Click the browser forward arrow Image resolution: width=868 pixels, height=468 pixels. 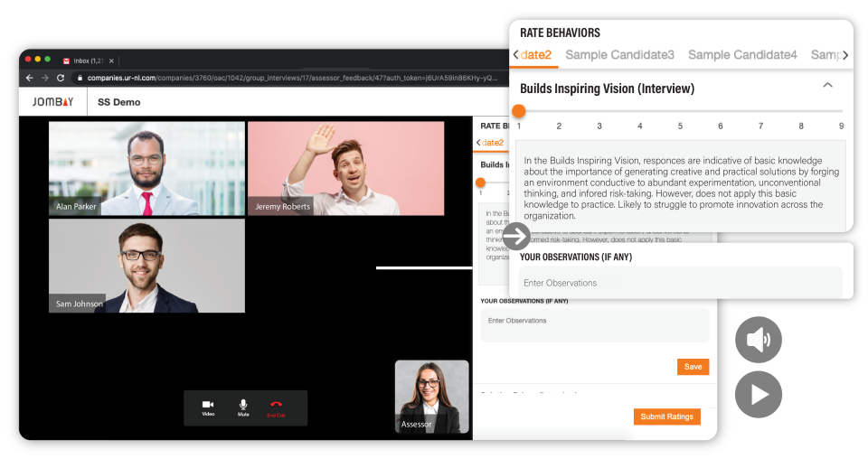click(45, 78)
